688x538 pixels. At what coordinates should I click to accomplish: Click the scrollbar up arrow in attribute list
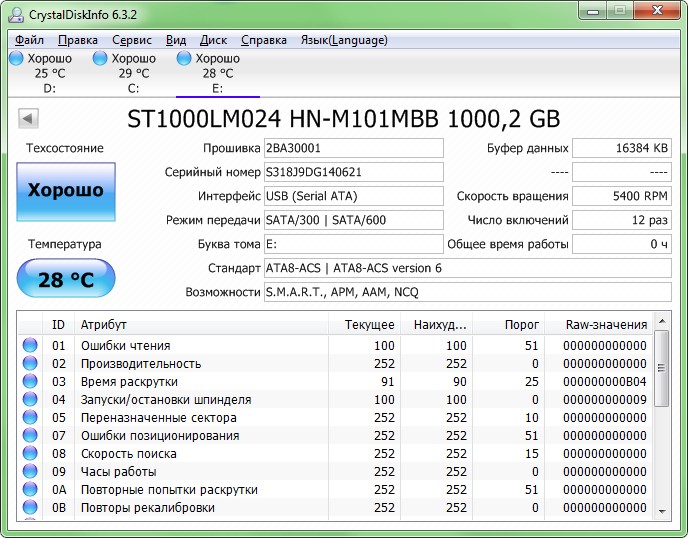(662, 321)
